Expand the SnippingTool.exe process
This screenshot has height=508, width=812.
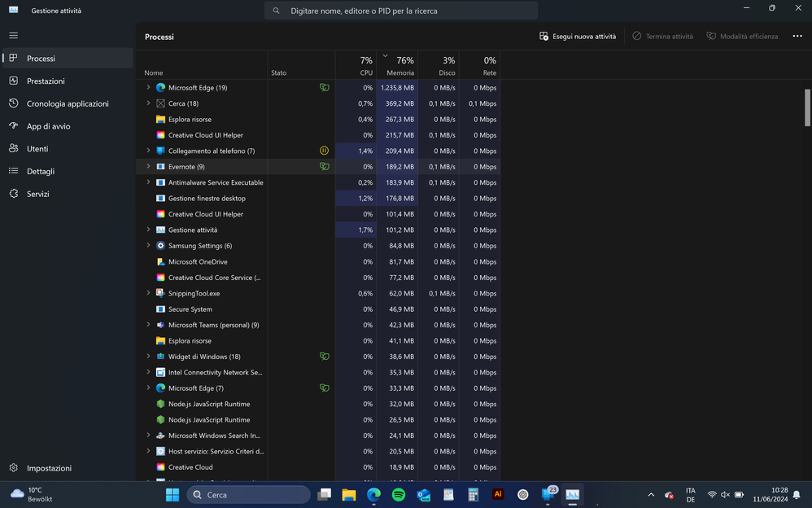[x=148, y=293]
